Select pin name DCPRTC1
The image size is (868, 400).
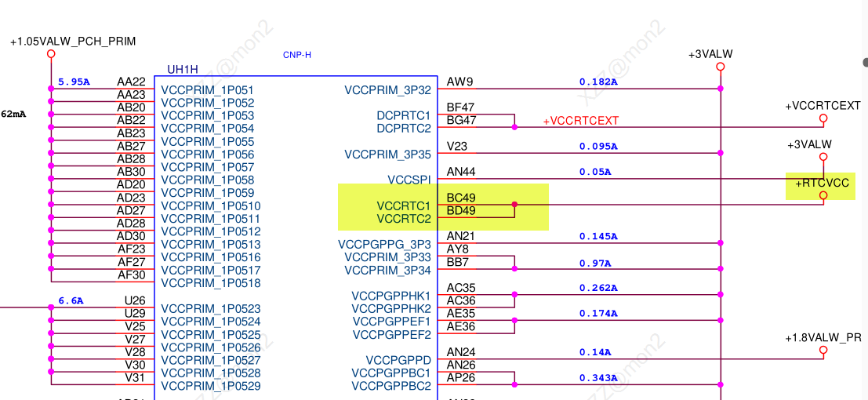[402, 116]
